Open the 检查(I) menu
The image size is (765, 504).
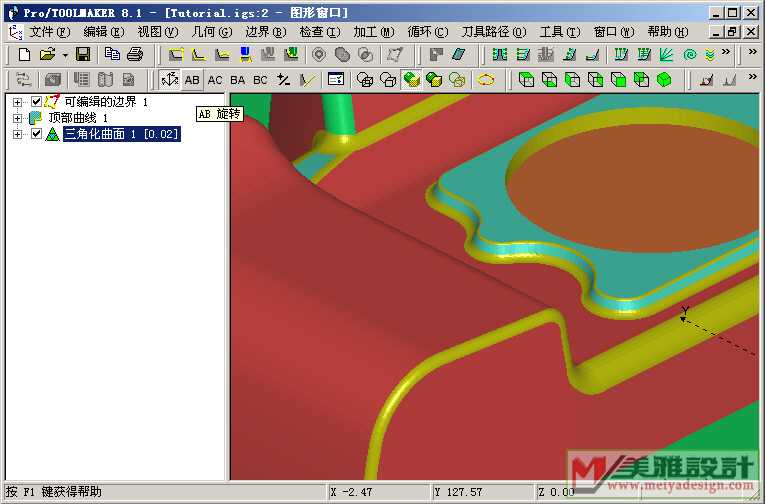coord(320,32)
